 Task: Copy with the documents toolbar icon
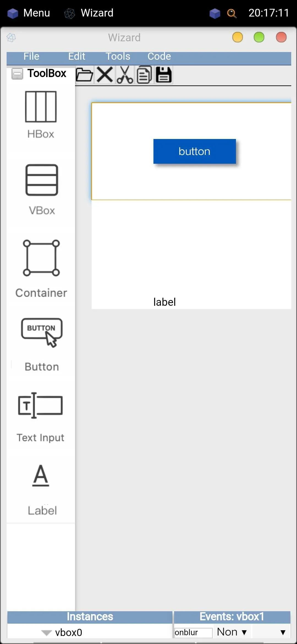144,75
